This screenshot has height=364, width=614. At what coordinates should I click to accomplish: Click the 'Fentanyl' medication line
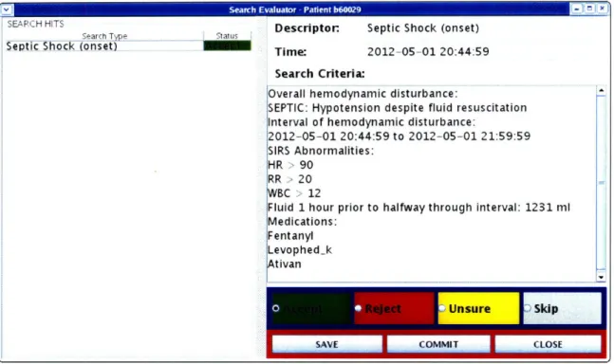click(290, 236)
